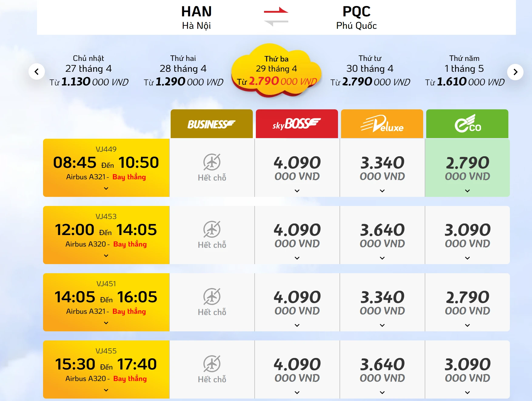Select Chủ nhật 27 tháng 4 date tab
This screenshot has height=401, width=532.
[x=89, y=71]
